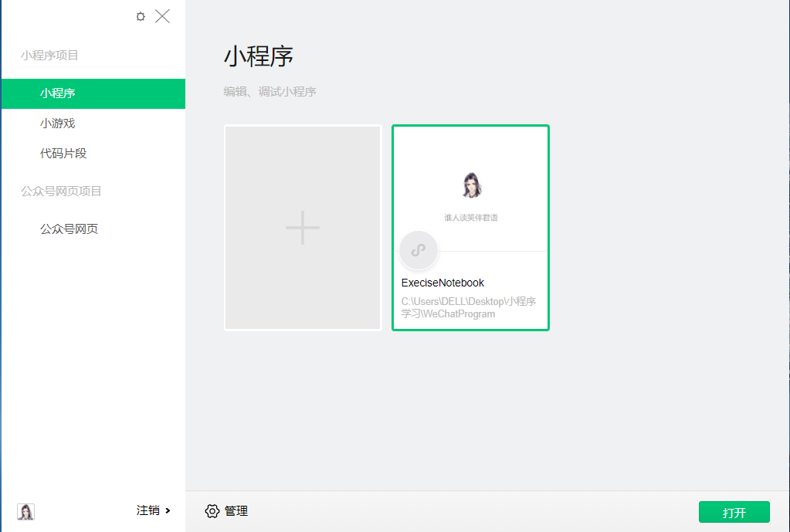
Task: Click the WeChat logo on the ExeciseNotebook card
Action: click(418, 250)
